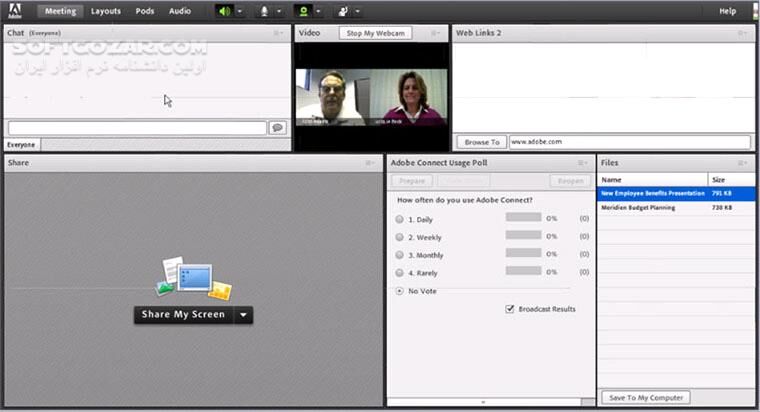Click the Monthly poll result bar
760x412 pixels.
pyautogui.click(x=523, y=253)
